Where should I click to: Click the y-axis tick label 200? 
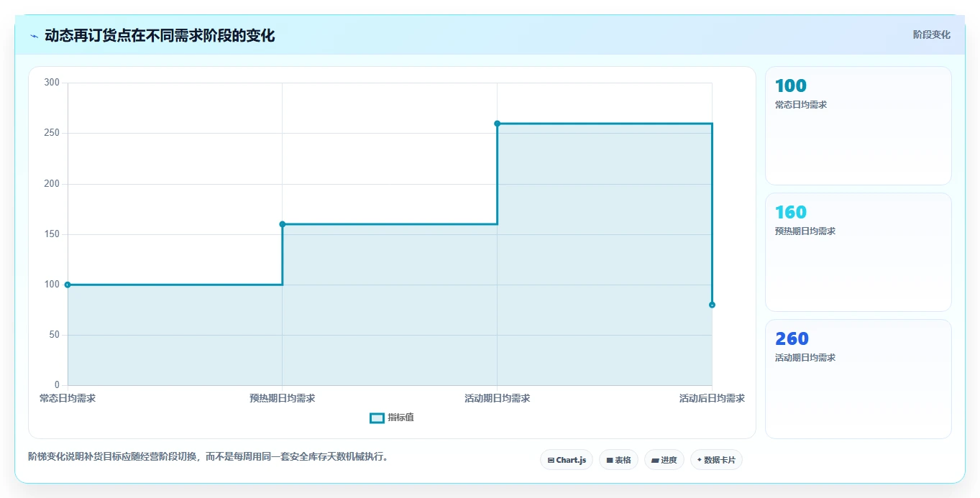(x=52, y=184)
